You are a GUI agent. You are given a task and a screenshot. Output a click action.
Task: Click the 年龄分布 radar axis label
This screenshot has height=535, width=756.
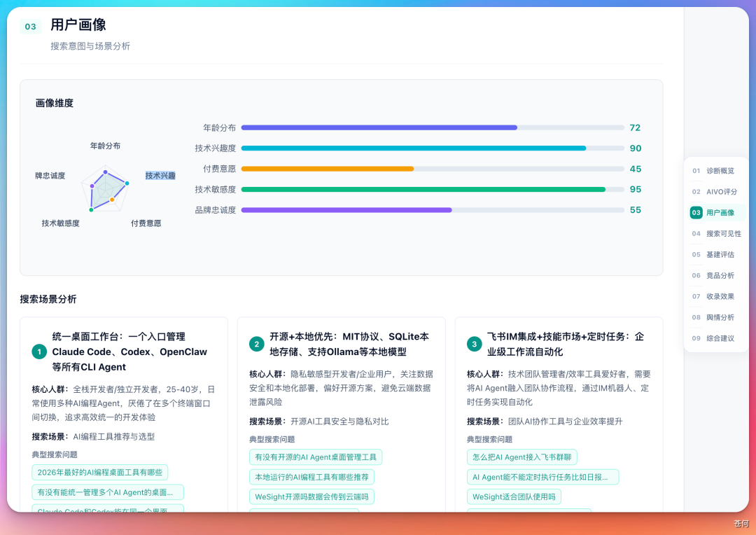(105, 146)
